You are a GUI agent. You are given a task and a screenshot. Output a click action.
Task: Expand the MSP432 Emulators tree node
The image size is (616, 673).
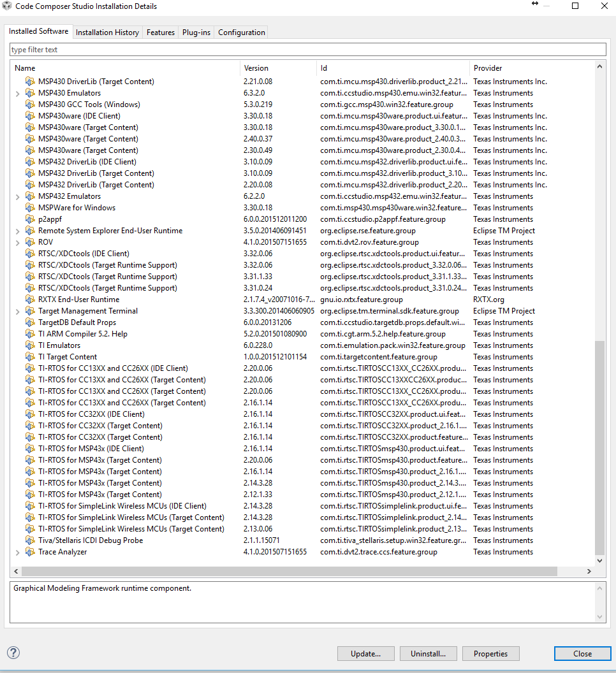[x=18, y=197]
